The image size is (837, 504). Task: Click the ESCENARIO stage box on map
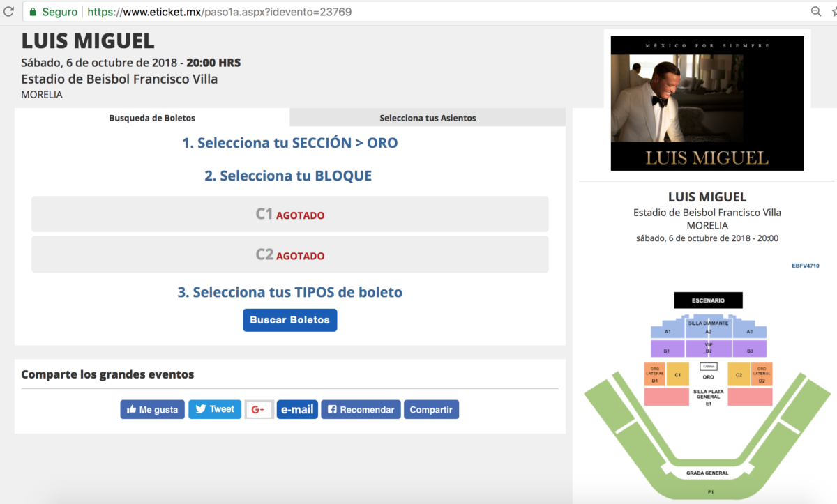coord(708,300)
